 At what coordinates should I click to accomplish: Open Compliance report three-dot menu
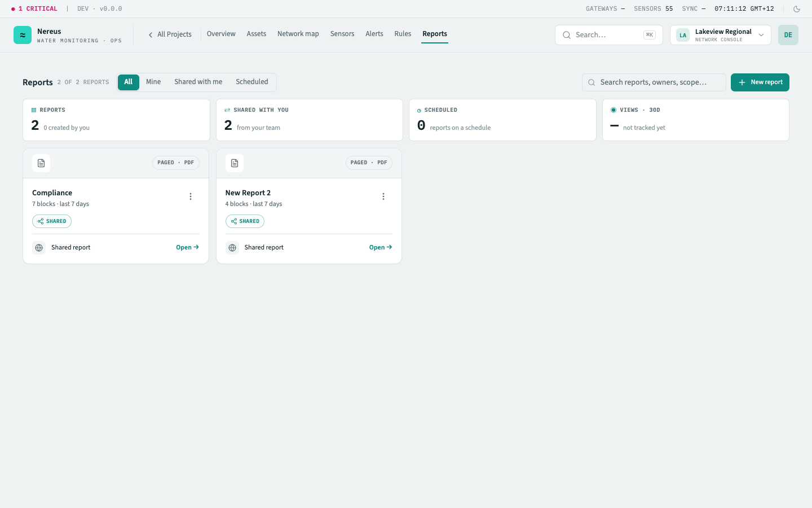(x=191, y=196)
